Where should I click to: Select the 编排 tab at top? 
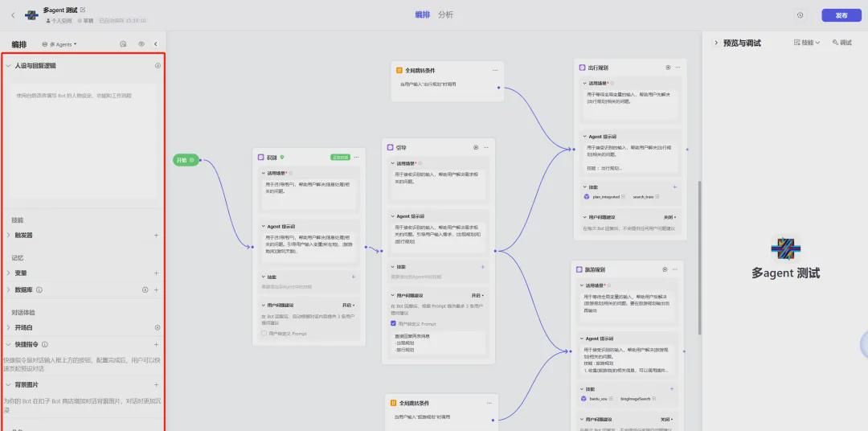pos(423,15)
